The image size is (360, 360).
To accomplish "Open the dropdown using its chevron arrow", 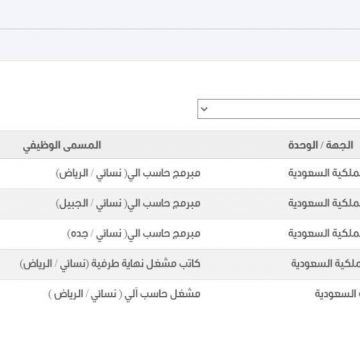I will [204, 109].
